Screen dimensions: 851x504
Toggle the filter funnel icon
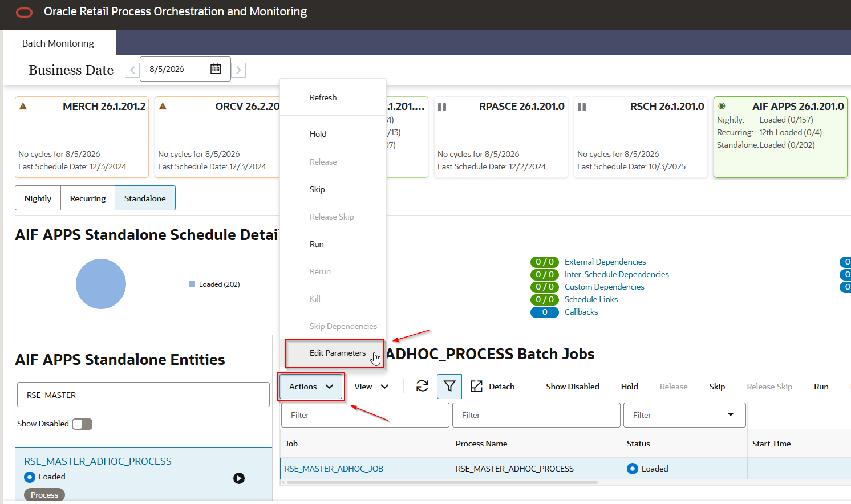(449, 387)
